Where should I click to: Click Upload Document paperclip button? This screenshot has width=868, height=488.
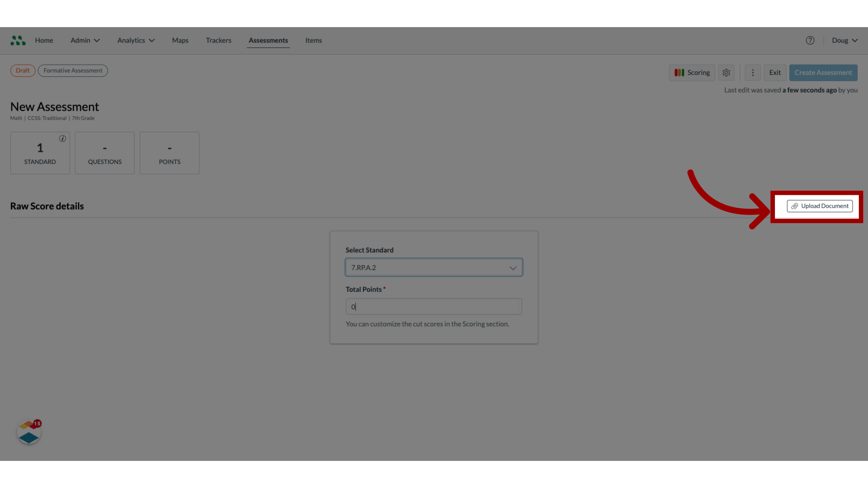tap(819, 206)
